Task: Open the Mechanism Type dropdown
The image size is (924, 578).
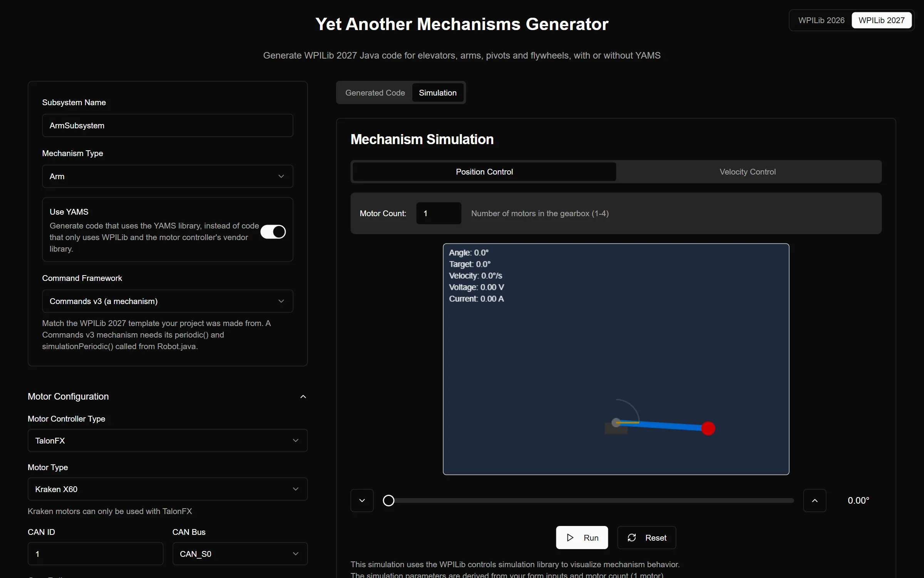Action: point(167,176)
